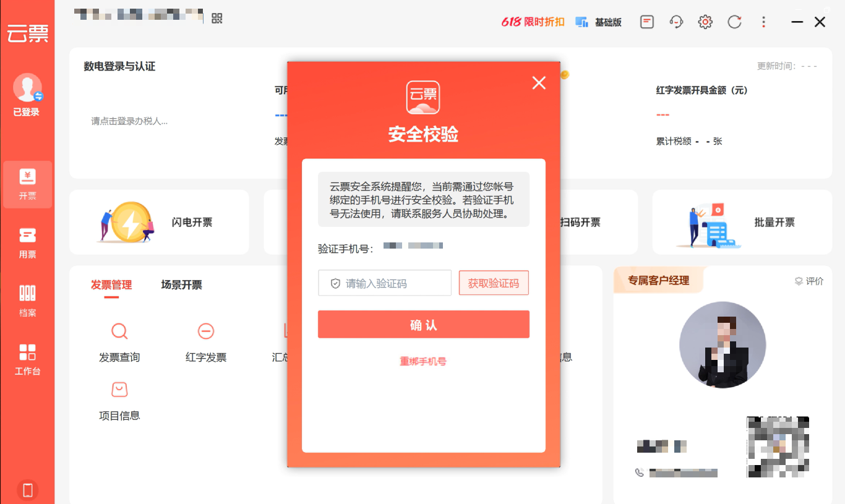Click the 重绑手机号 link

click(x=423, y=361)
